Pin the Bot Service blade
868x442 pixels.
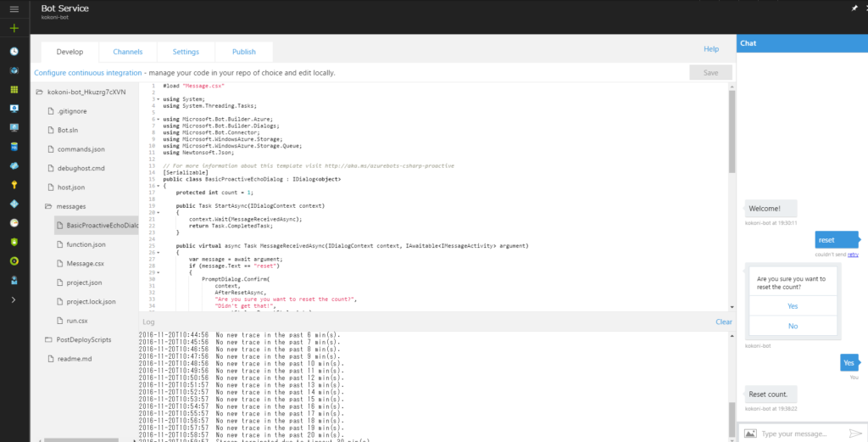854,8
